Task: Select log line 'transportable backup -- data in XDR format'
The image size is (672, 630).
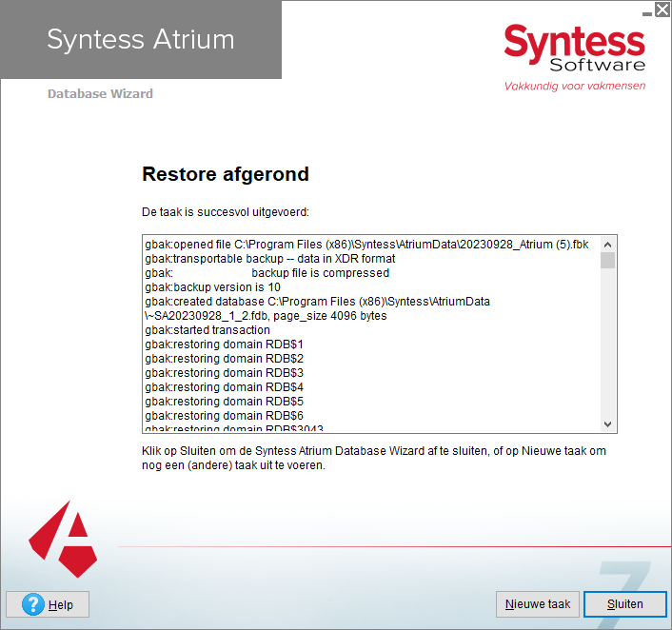Action: click(270, 259)
